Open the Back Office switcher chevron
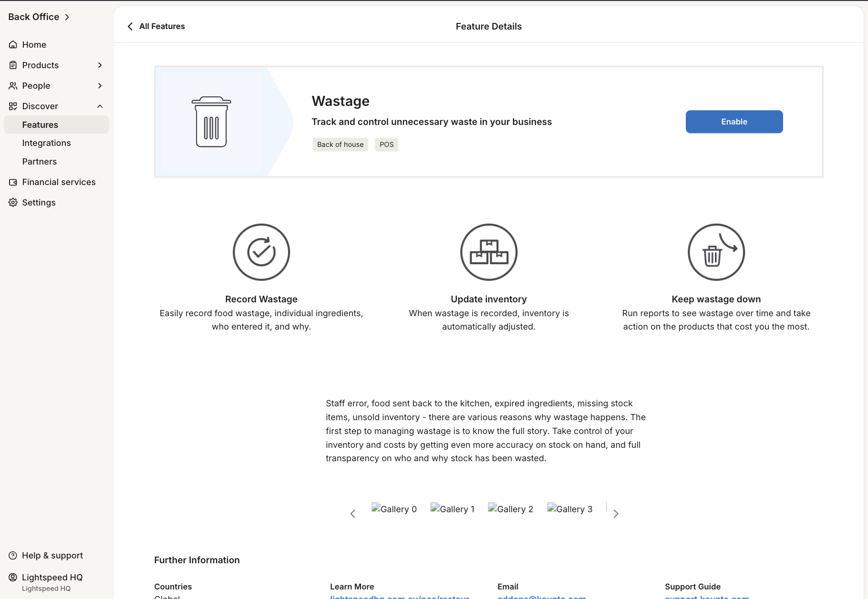Screen dimensions: 868x599 point(67,17)
